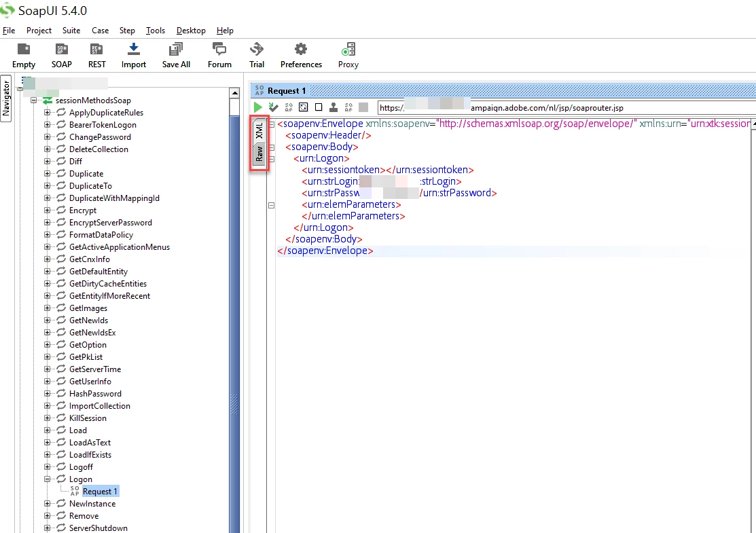This screenshot has height=533, width=756.
Task: Click the SOAP icon beside Request 1 tree node
Action: pyautogui.click(x=75, y=491)
